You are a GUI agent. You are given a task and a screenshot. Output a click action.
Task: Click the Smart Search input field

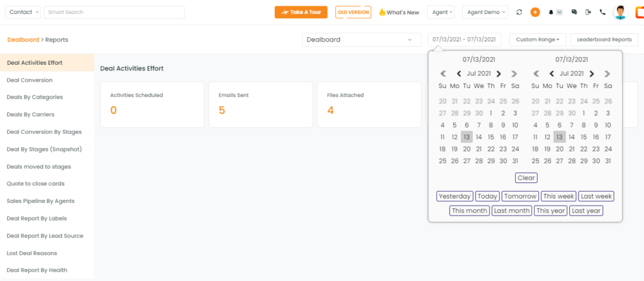click(114, 13)
